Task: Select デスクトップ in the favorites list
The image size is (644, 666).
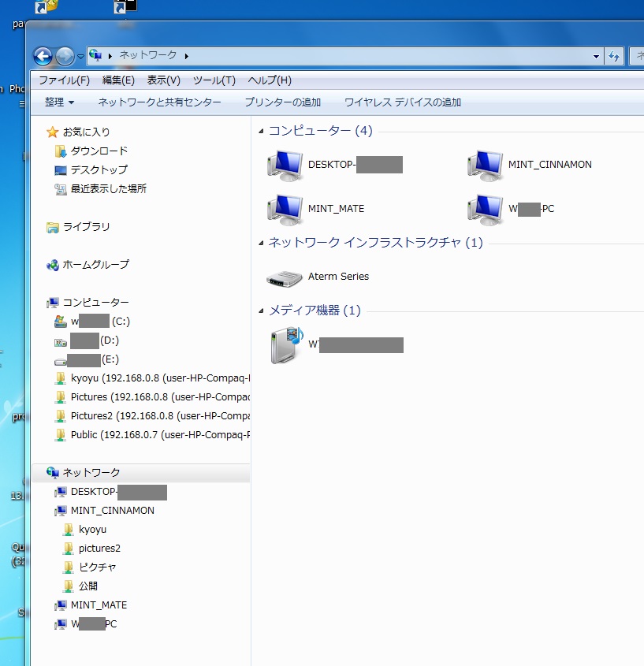Action: [x=99, y=169]
